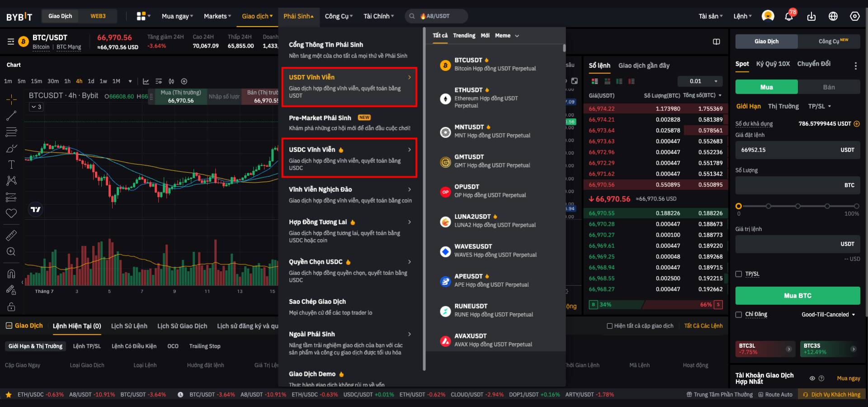This screenshot has height=407, width=868.
Task: Open USDT Vĩnh Viễn menu entry
Action: point(349,87)
